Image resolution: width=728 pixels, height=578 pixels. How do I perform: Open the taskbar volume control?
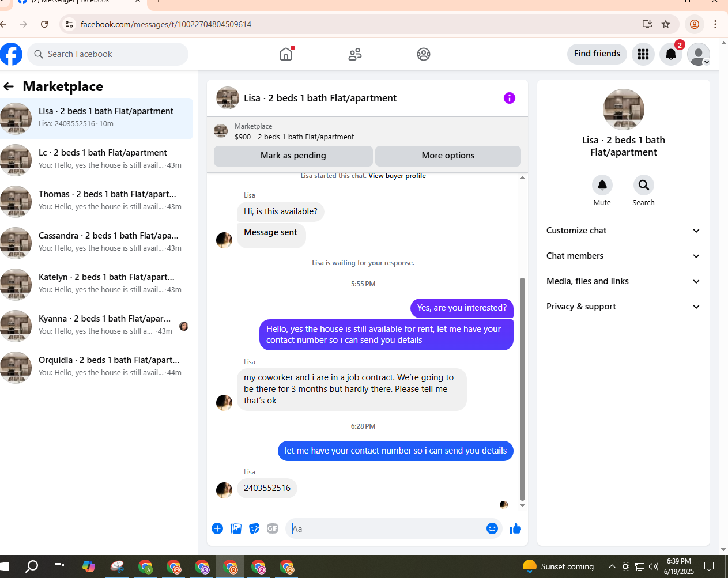pyautogui.click(x=653, y=566)
